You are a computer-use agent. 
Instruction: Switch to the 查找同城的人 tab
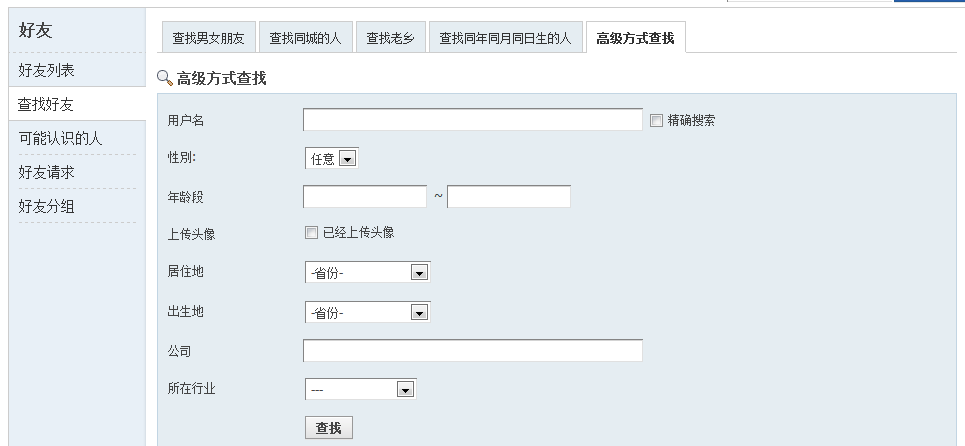pos(305,39)
